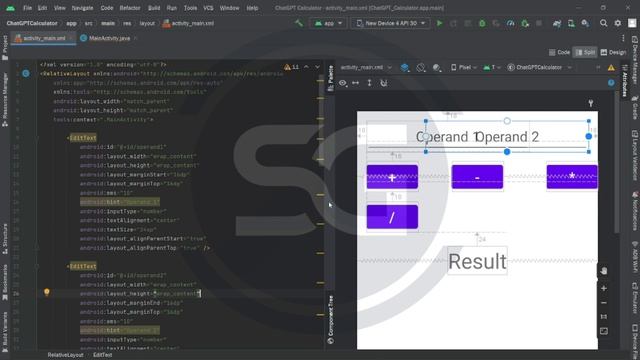Click the magnet autoconnect icon
Screen dimensions: 640x360
click(x=384, y=83)
